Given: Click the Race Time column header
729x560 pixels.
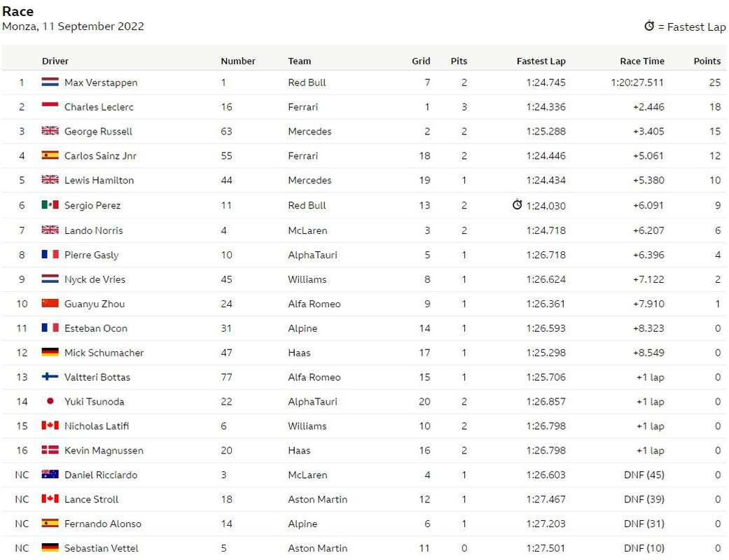Looking at the screenshot, I should click(x=642, y=61).
